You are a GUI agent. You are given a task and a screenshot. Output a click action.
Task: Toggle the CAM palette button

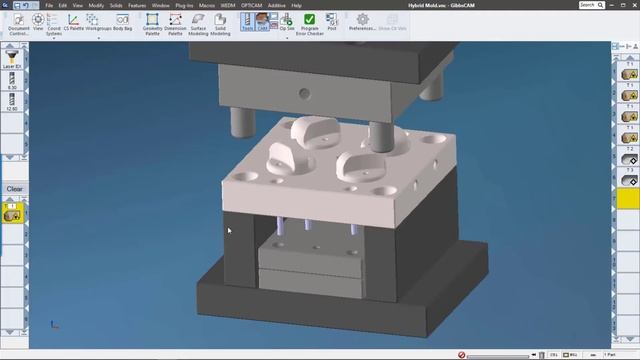pos(262,22)
